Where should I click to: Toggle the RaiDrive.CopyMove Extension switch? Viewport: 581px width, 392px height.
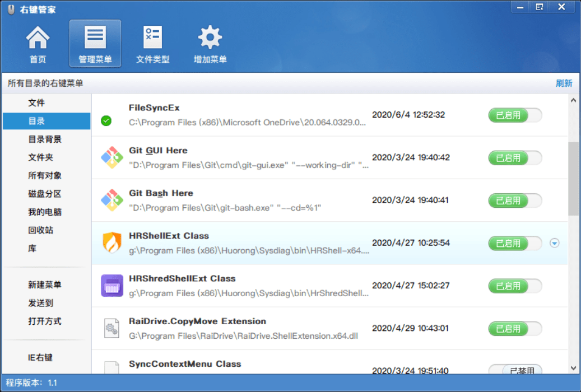pos(515,328)
